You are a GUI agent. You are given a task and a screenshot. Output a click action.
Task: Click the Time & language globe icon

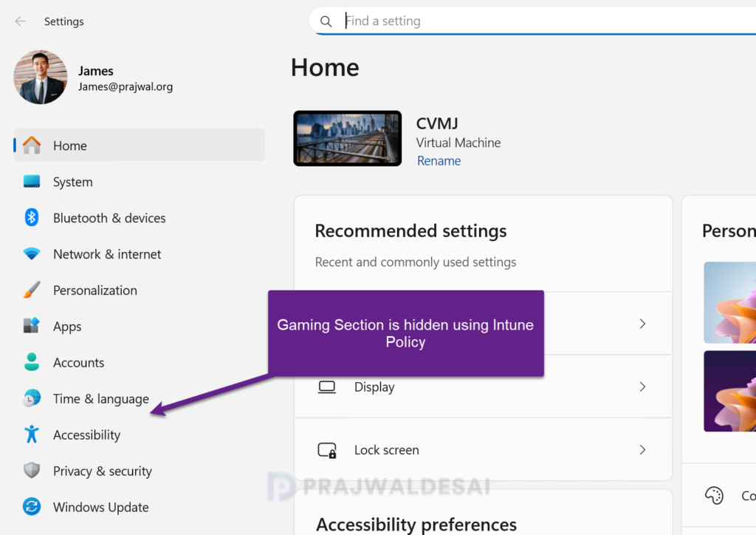pos(32,398)
